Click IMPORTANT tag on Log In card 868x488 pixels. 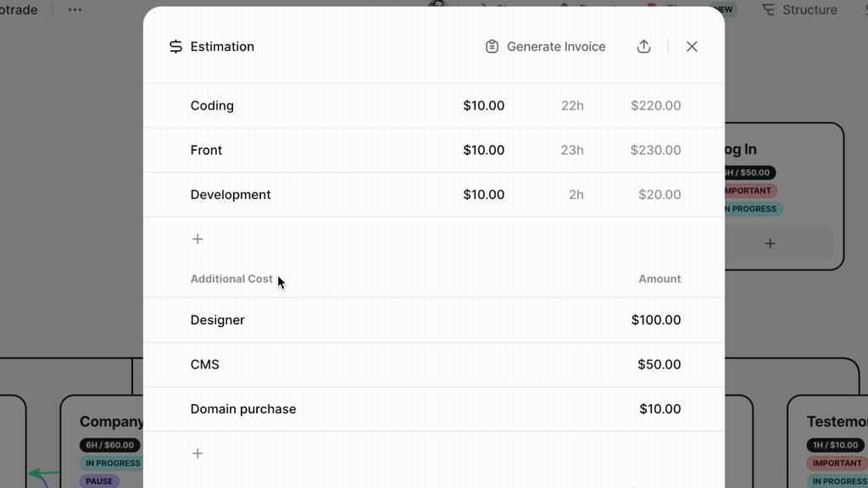click(750, 191)
